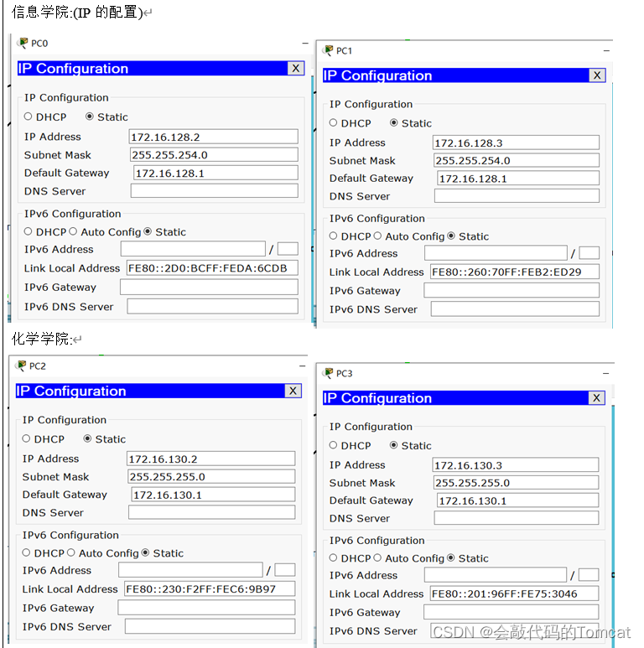Click PC1 DNS Server field
644x648 pixels.
click(517, 196)
